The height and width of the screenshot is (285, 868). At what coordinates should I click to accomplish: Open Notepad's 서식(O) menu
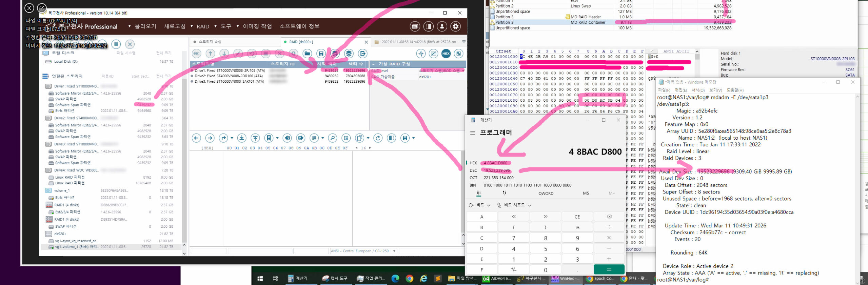[x=698, y=90]
